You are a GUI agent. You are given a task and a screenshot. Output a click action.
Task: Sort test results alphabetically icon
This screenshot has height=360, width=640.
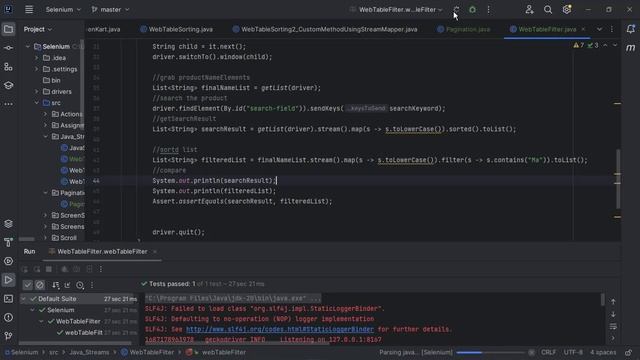56,285
